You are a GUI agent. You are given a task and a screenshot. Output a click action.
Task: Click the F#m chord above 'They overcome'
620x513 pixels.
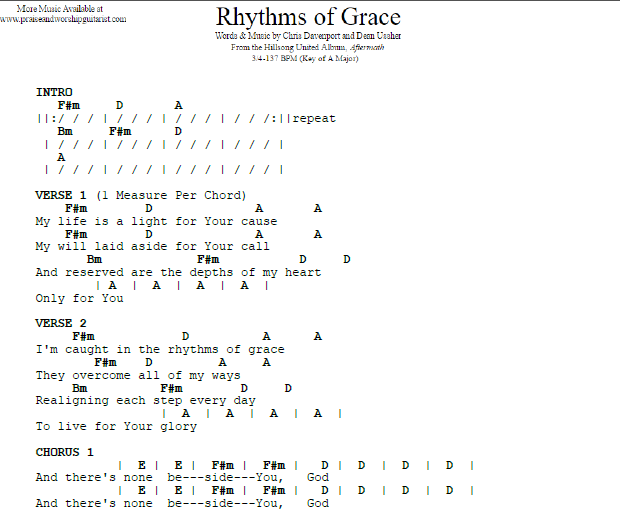[x=106, y=362]
